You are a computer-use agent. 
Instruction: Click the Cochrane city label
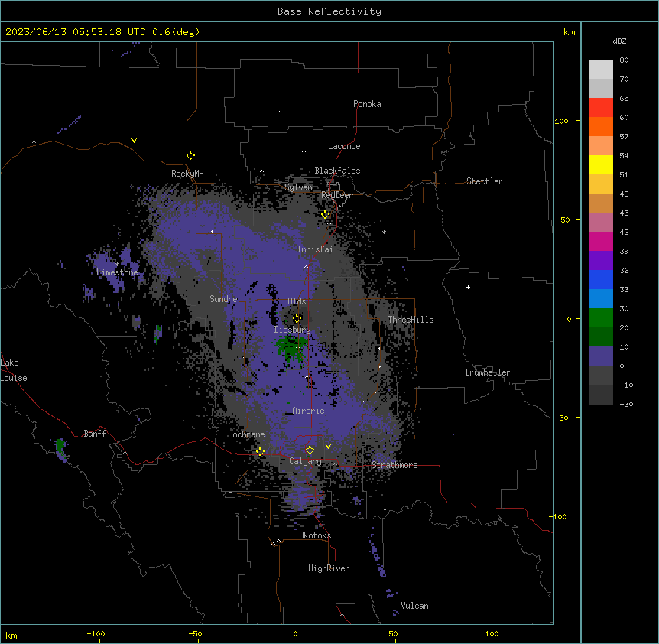(x=246, y=434)
